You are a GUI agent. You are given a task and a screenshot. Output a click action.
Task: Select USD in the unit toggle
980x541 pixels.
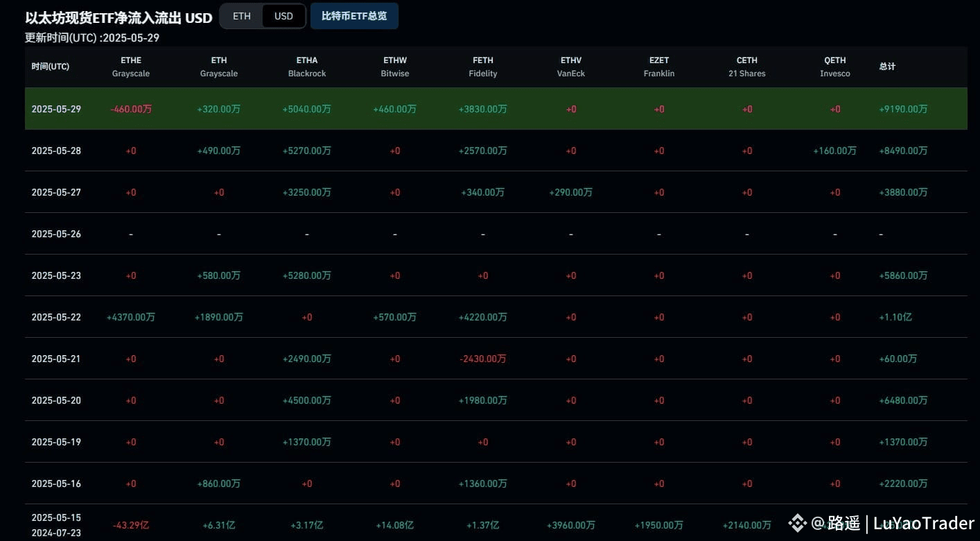[x=283, y=16]
